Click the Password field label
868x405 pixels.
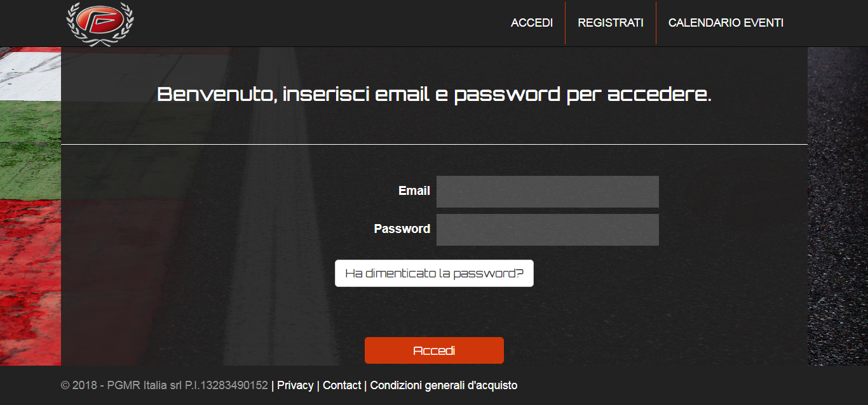click(x=402, y=229)
